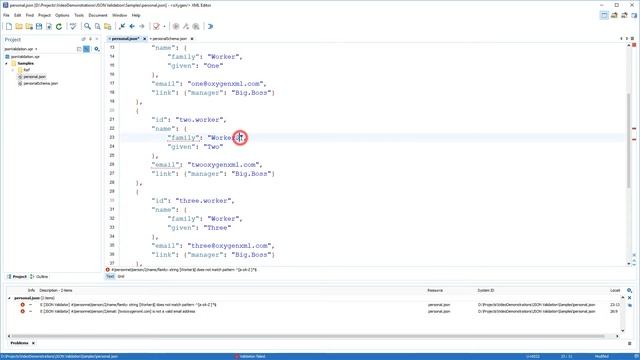The image size is (640, 360).
Task: Collapse the Samples folder in project tree
Action: (x=6, y=64)
